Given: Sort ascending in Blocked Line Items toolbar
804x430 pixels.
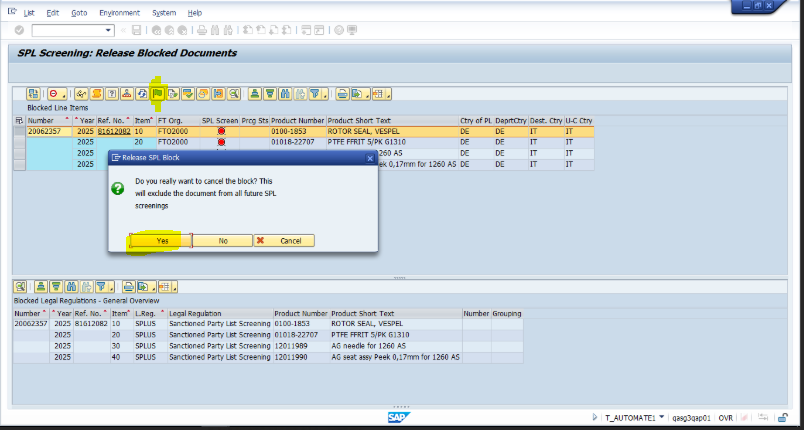Looking at the screenshot, I should 255,94.
